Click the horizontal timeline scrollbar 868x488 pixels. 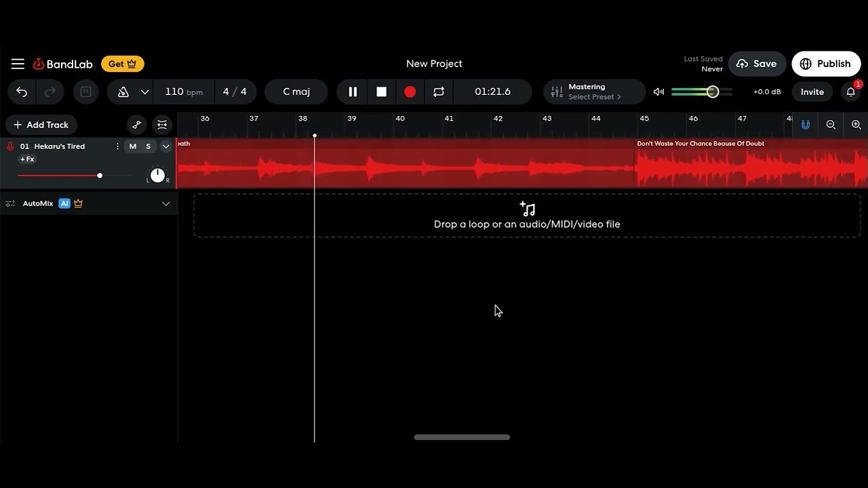(x=462, y=437)
